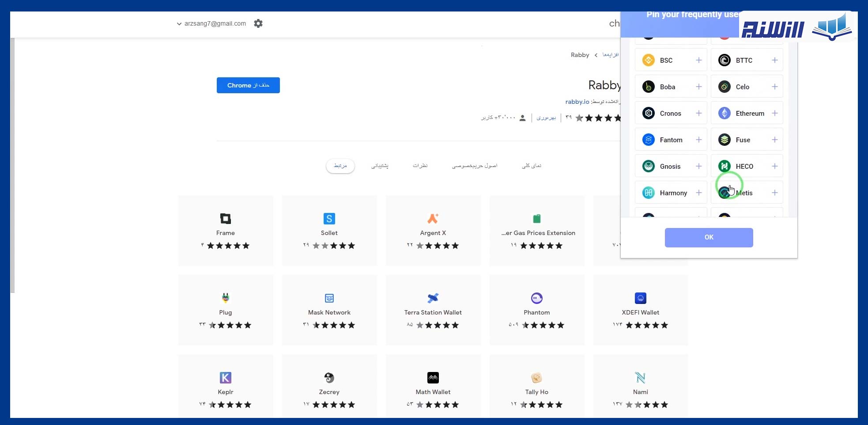This screenshot has width=868, height=425.
Task: Click the Cronos chain icon
Action: 648,113
